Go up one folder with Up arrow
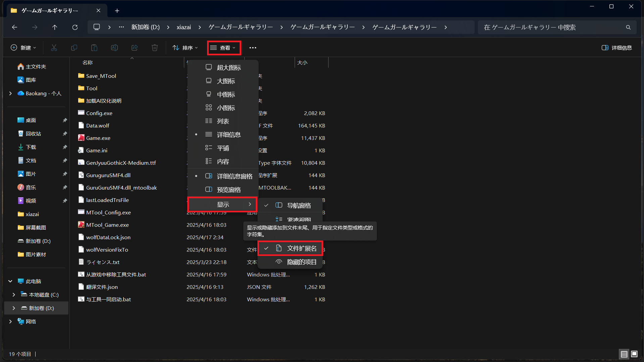Image resolution: width=644 pixels, height=362 pixels. tap(55, 27)
